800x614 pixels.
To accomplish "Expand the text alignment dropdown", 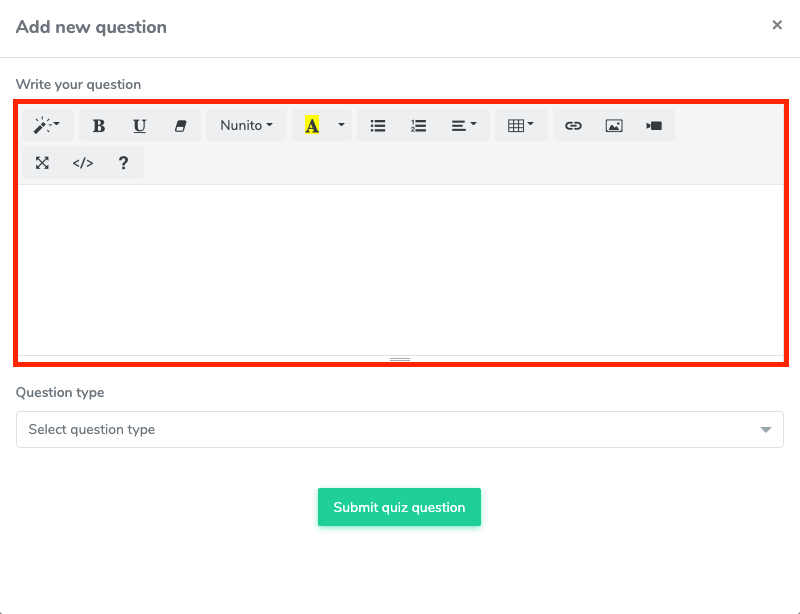I will pos(464,125).
